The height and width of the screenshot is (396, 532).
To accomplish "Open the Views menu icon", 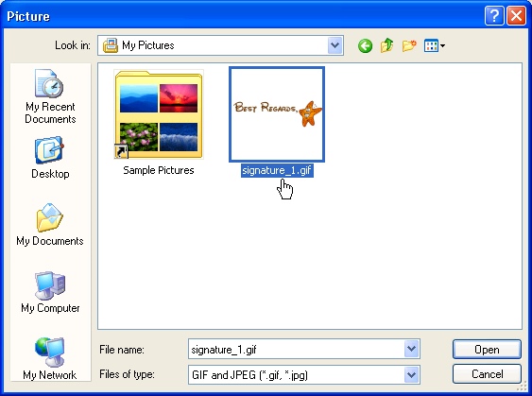I will tap(435, 45).
